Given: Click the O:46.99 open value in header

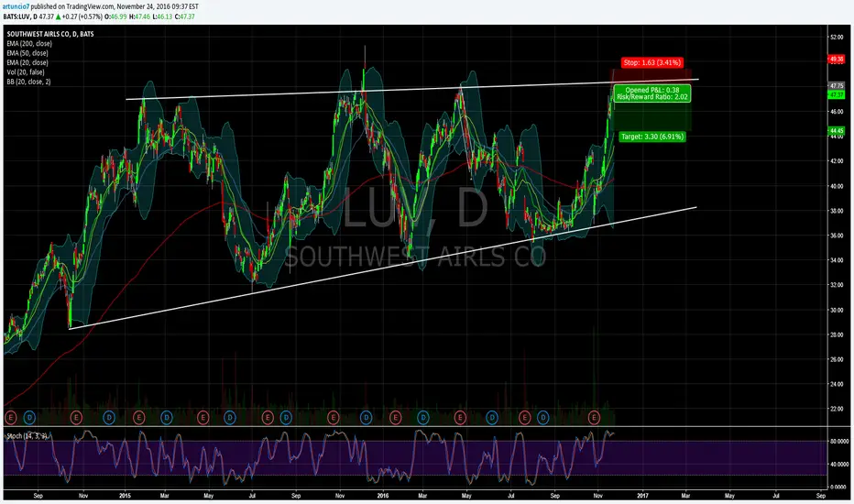Looking at the screenshot, I should pyautogui.click(x=115, y=16).
